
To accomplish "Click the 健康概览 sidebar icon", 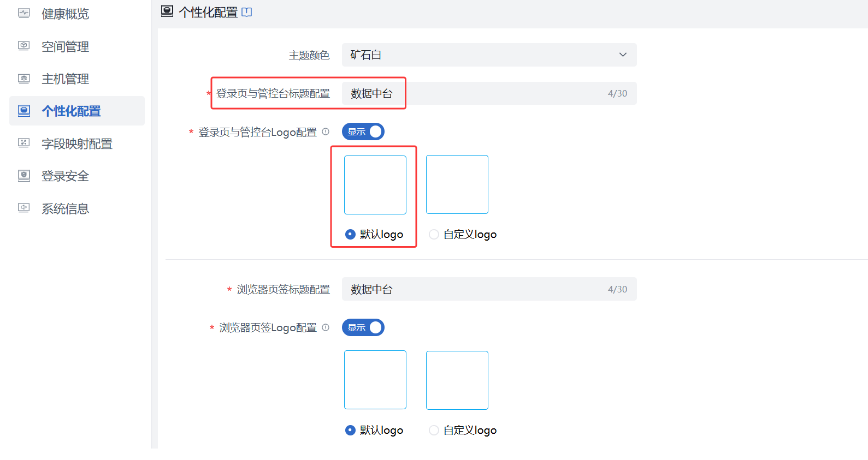I will (24, 14).
